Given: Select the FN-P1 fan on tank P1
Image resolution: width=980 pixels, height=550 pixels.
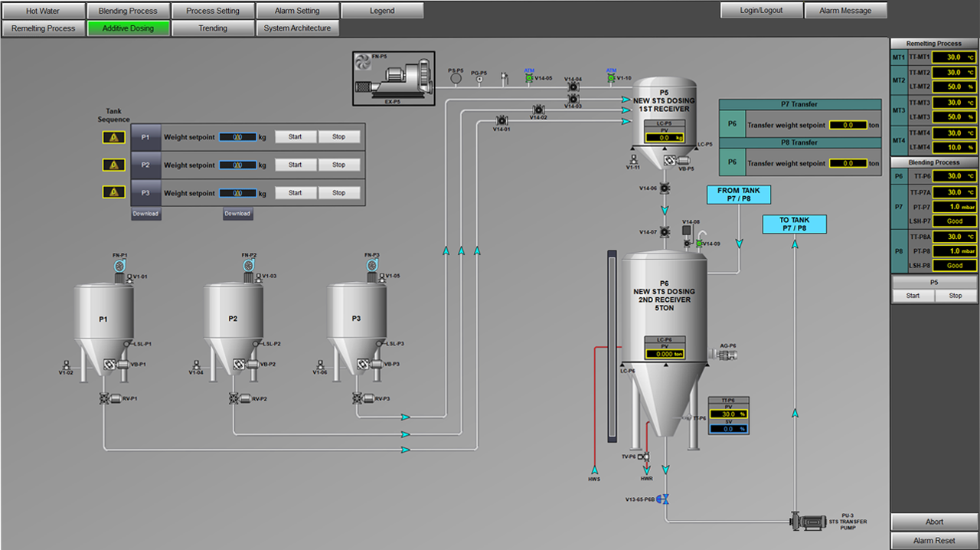Looking at the screenshot, I should pos(119,266).
